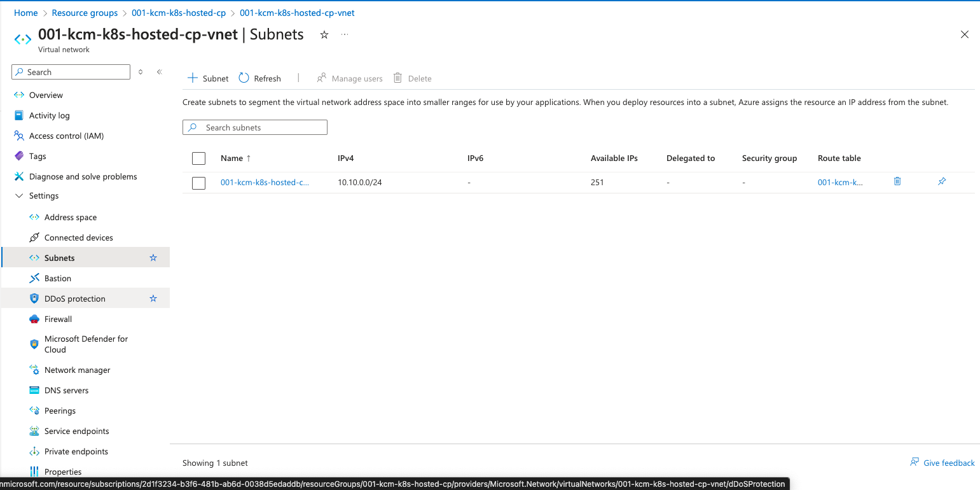Check the box for the 10.10.0.0/24 subnet

tap(198, 183)
